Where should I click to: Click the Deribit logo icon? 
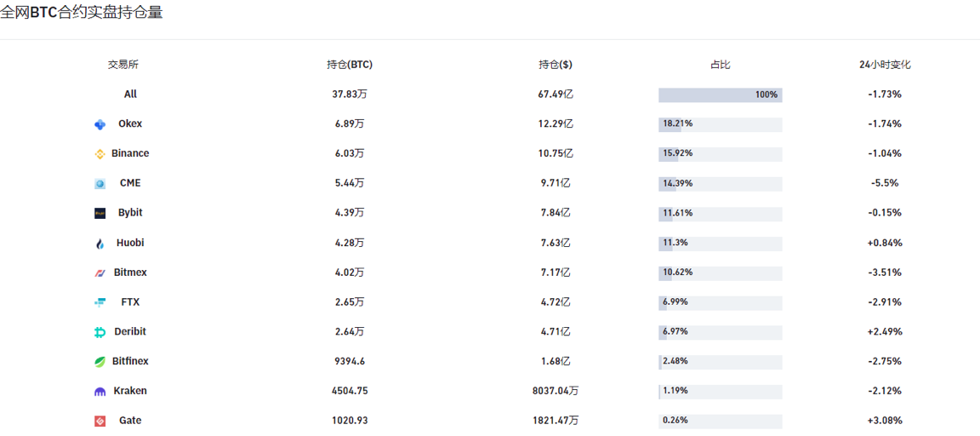click(100, 332)
